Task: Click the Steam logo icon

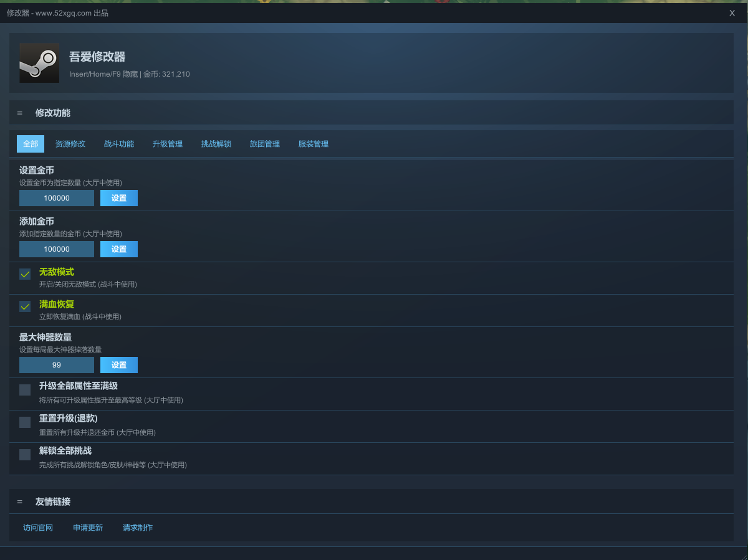Action: click(39, 63)
